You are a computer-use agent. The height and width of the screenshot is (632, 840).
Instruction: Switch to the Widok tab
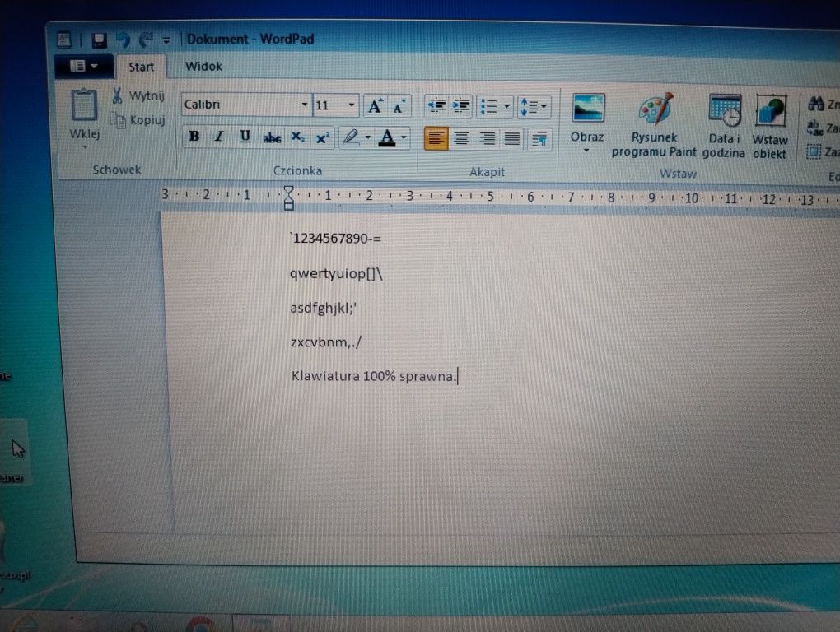click(x=203, y=67)
